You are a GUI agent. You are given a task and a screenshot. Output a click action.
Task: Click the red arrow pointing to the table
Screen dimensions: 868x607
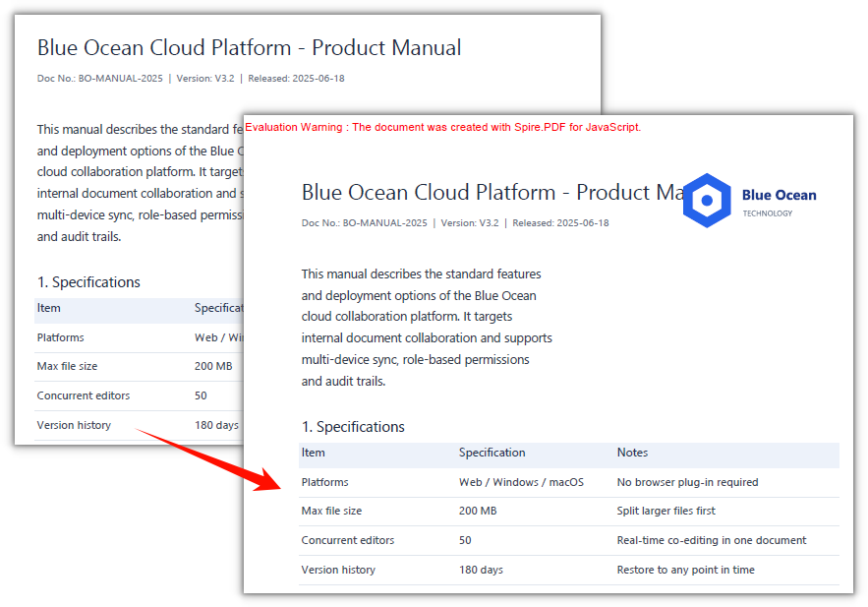209,459
